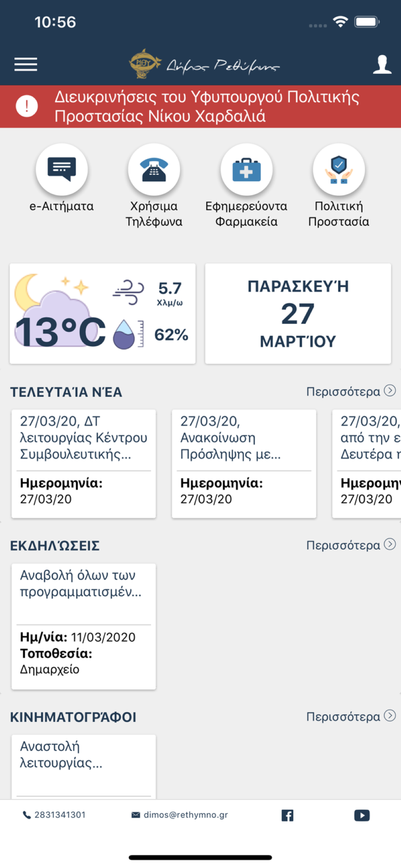Open the event card Αναβολή όλων
This screenshot has height=868, width=401.
click(84, 626)
